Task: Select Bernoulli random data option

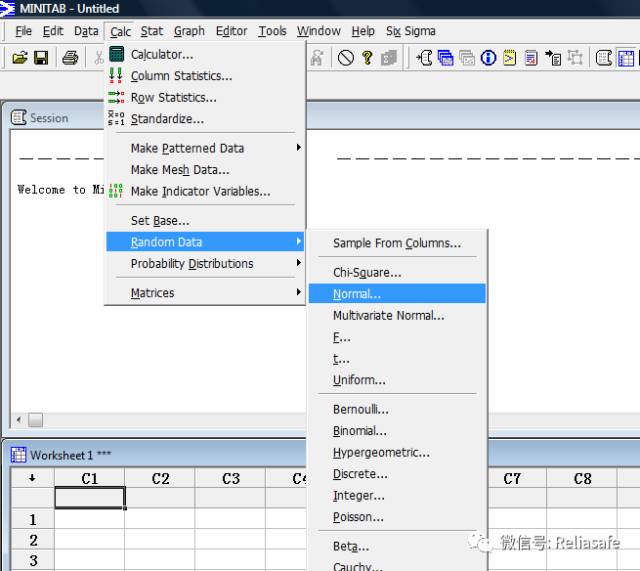Action: tap(397, 409)
